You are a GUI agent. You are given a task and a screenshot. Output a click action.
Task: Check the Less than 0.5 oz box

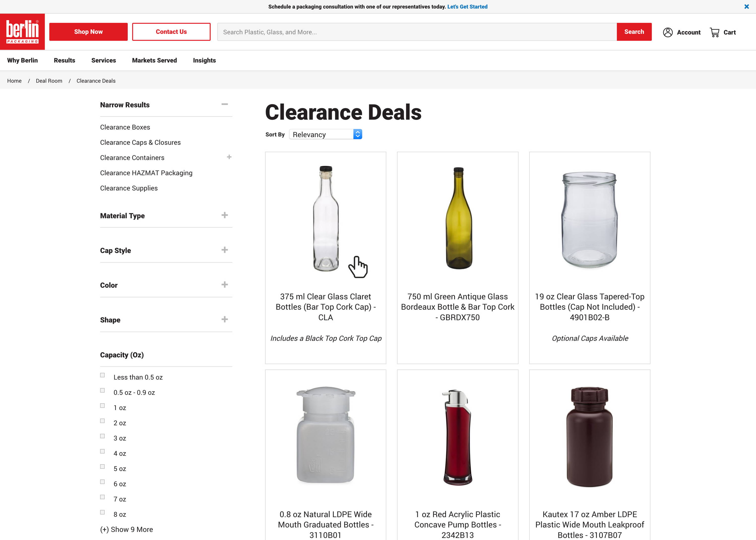pyautogui.click(x=102, y=375)
